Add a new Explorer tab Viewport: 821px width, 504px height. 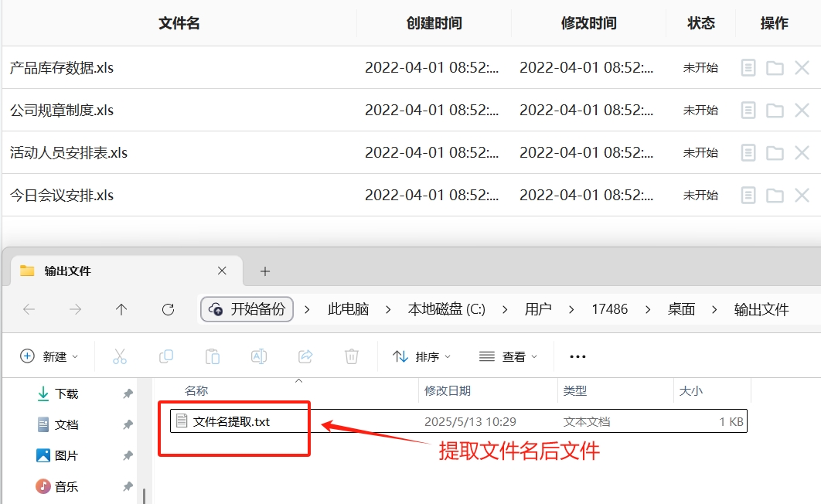click(265, 271)
